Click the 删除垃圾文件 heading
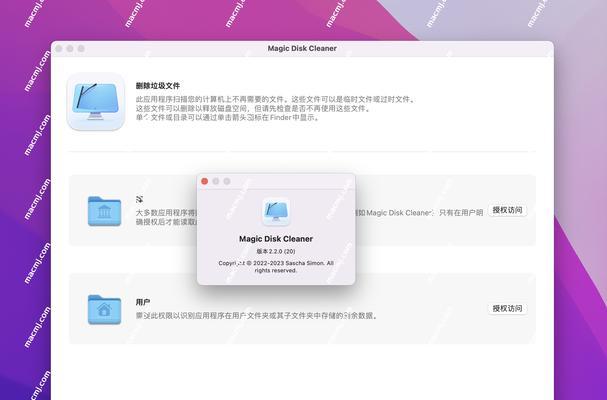The width and height of the screenshot is (607, 400). (158, 86)
